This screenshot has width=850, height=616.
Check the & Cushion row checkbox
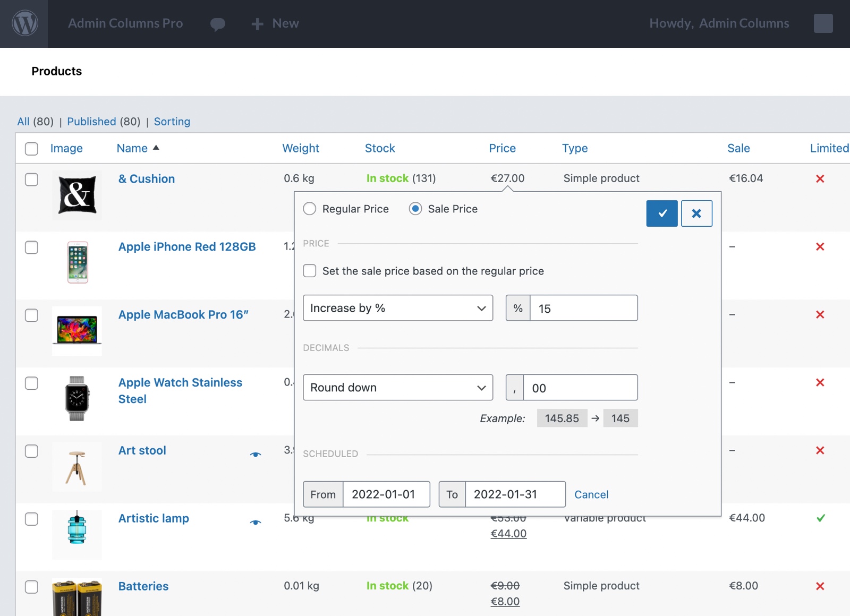coord(32,179)
